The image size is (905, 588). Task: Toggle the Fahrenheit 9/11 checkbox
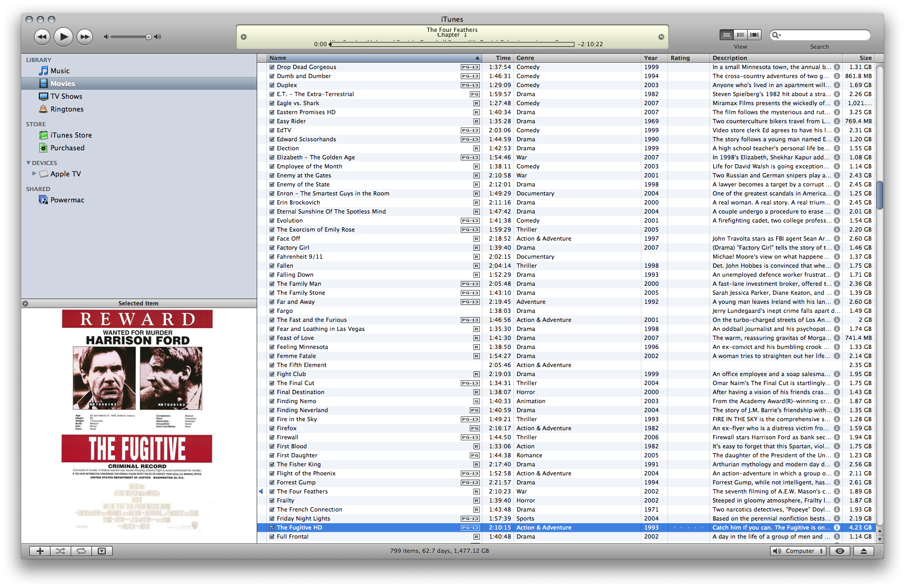pyautogui.click(x=272, y=257)
